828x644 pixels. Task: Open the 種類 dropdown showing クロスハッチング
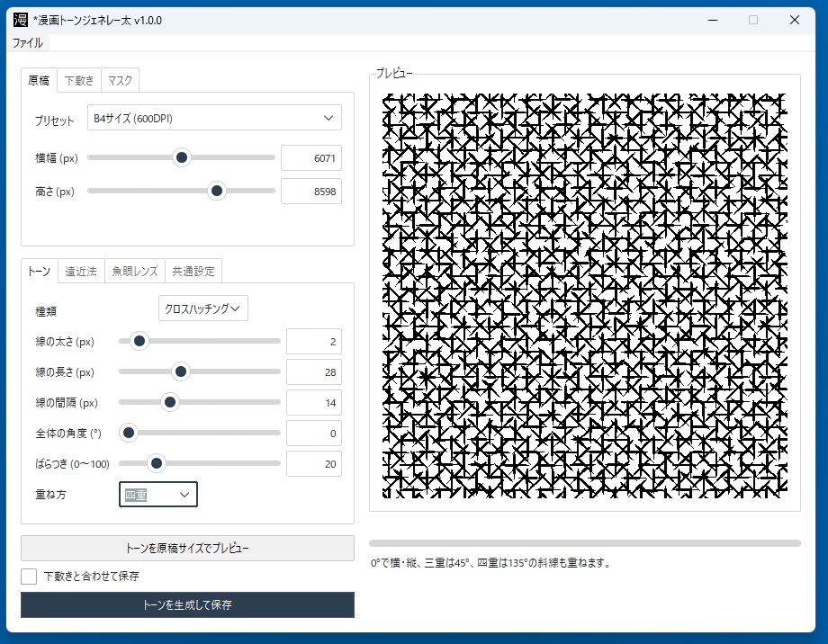[x=202, y=309]
